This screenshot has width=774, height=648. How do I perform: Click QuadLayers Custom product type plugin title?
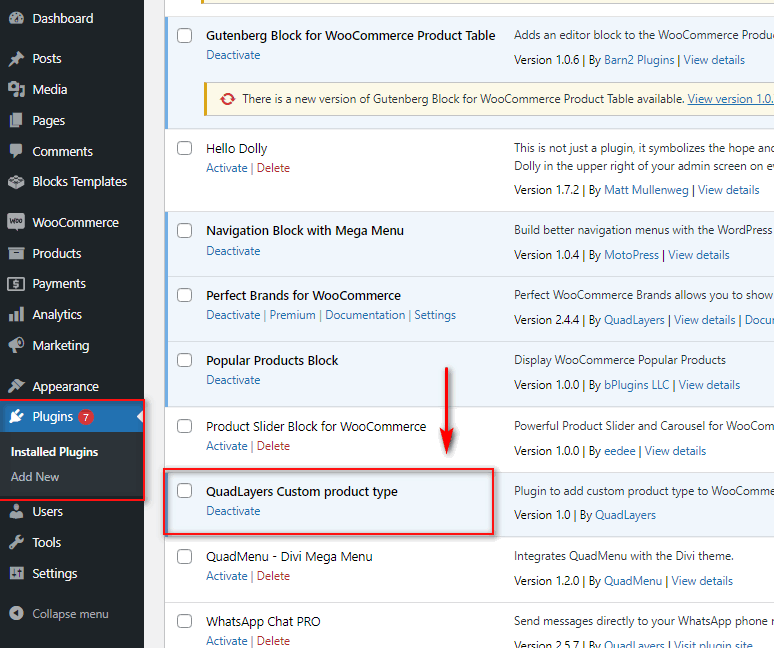click(302, 492)
